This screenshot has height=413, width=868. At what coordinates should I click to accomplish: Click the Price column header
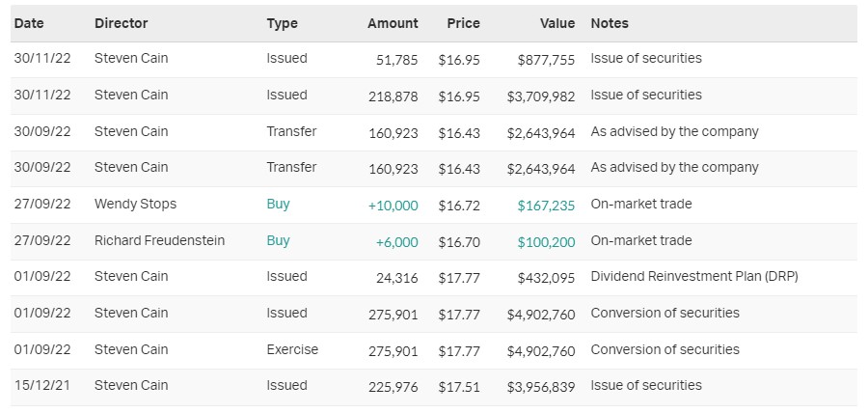point(464,23)
